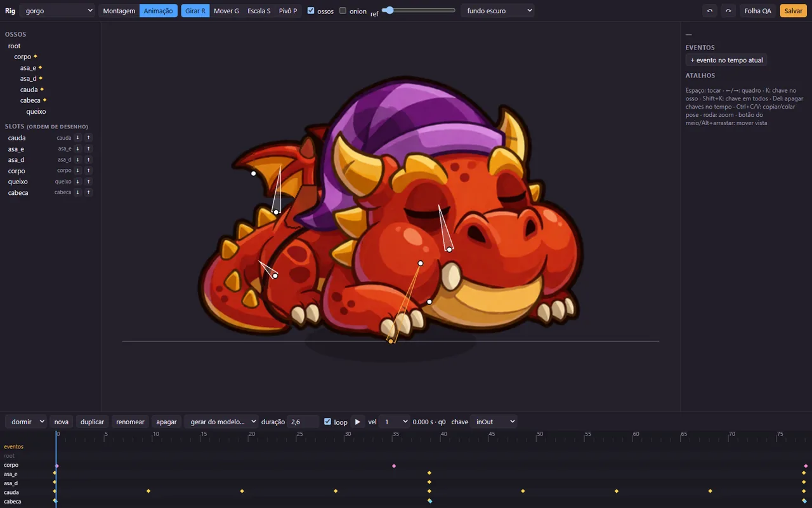Move asa_e slot down with arrow
Image resolution: width=812 pixels, height=508 pixels.
tap(77, 149)
